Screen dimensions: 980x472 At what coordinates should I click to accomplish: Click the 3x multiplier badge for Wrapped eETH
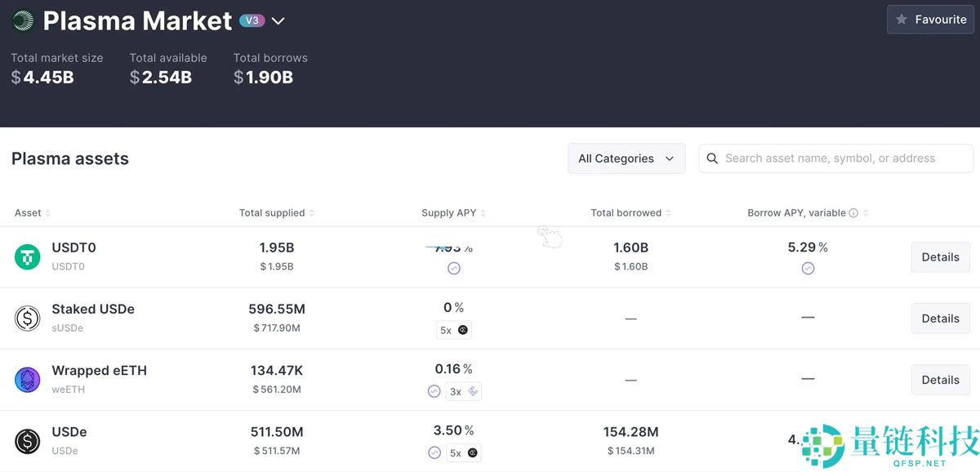tap(463, 391)
